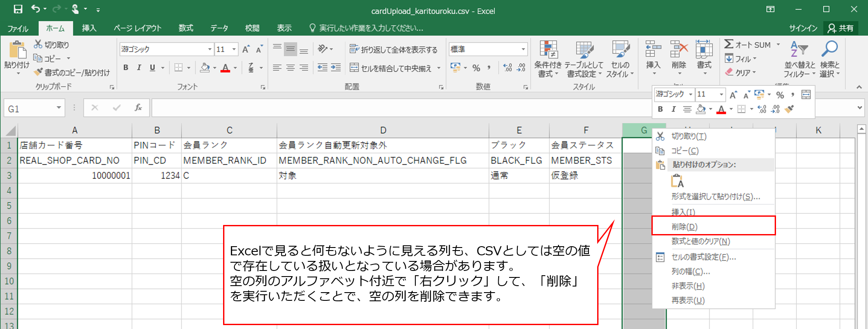Open the font name dropdown 游ゴシック in ribbon
The width and height of the screenshot is (868, 329).
pyautogui.click(x=210, y=49)
